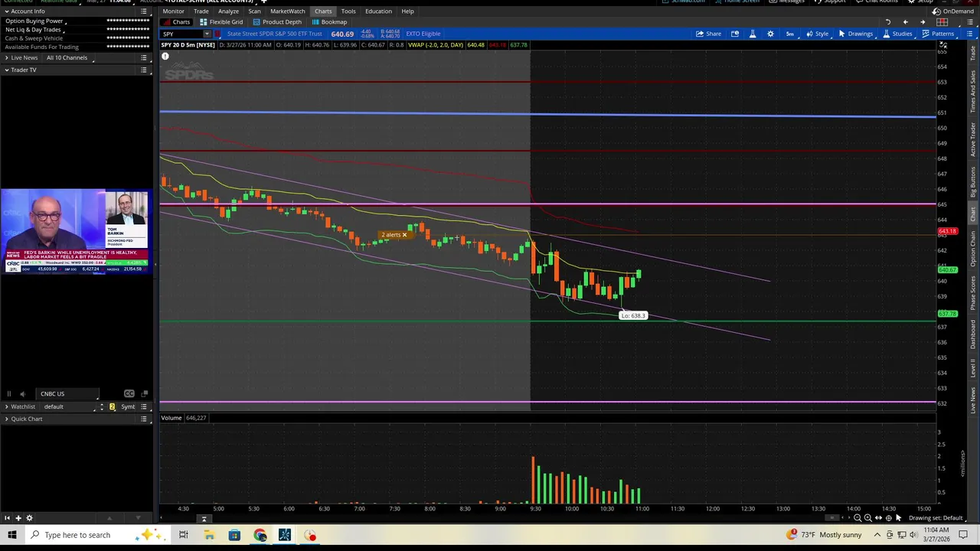Viewport: 980px width, 551px height.
Task: Select the Bookmap subtab
Action: pos(329,22)
